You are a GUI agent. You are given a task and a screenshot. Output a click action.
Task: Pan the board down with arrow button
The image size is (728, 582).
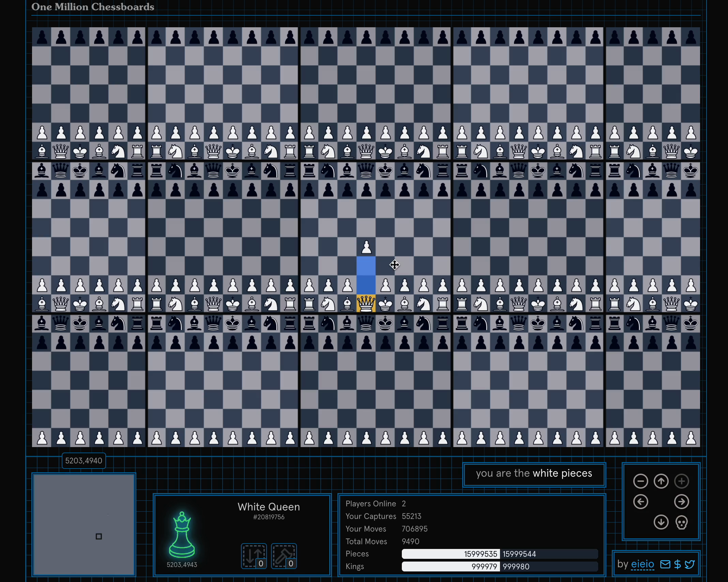tap(661, 522)
